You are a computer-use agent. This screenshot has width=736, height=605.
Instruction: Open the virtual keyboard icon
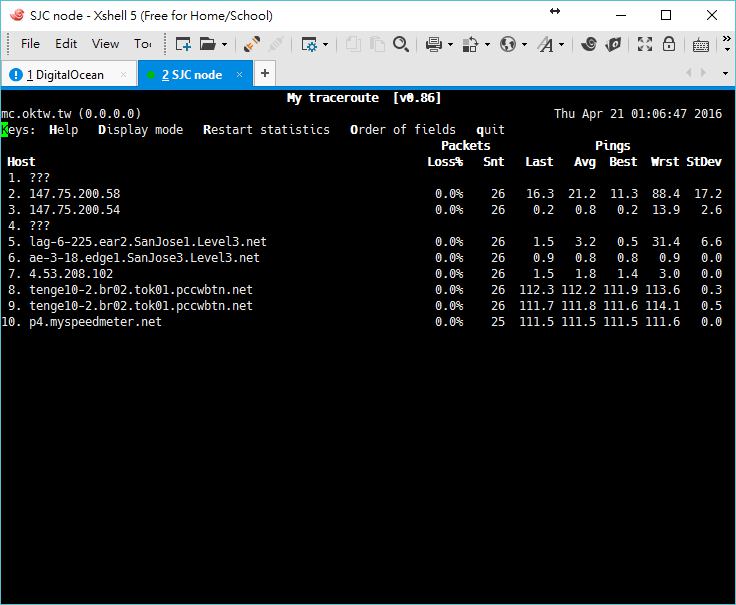tap(701, 45)
